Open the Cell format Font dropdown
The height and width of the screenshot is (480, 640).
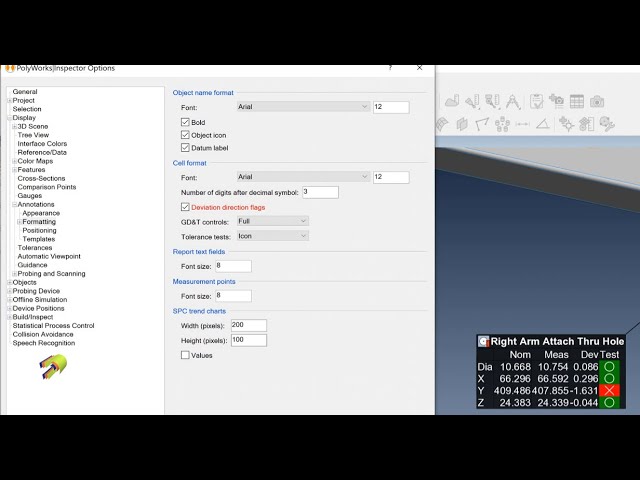click(x=303, y=177)
